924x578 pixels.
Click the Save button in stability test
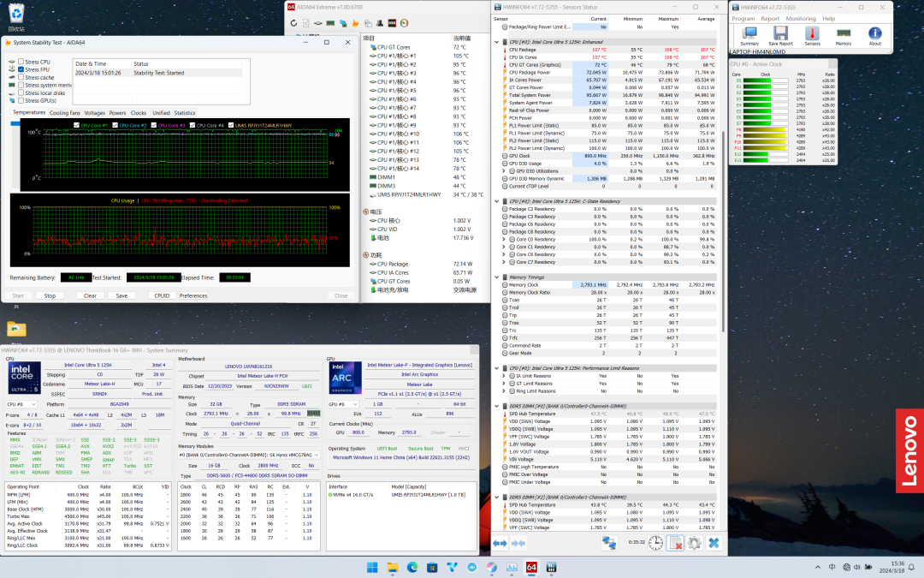[x=121, y=295]
